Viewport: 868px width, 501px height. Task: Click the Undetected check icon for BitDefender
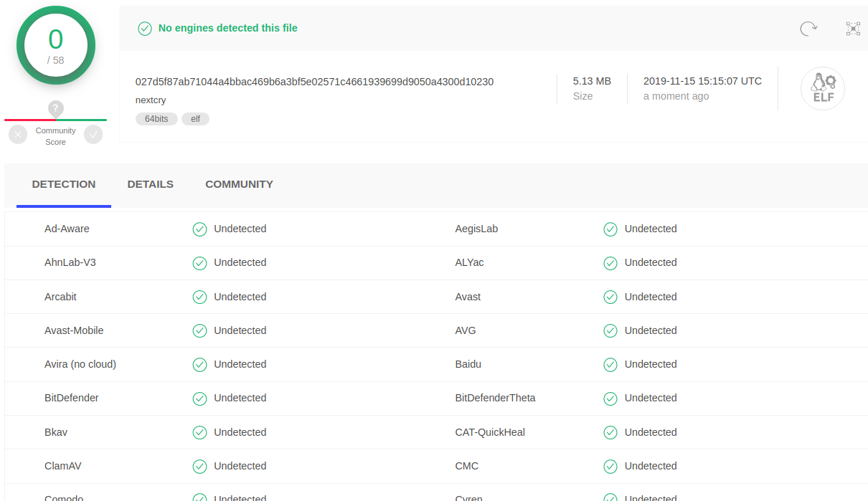199,399
